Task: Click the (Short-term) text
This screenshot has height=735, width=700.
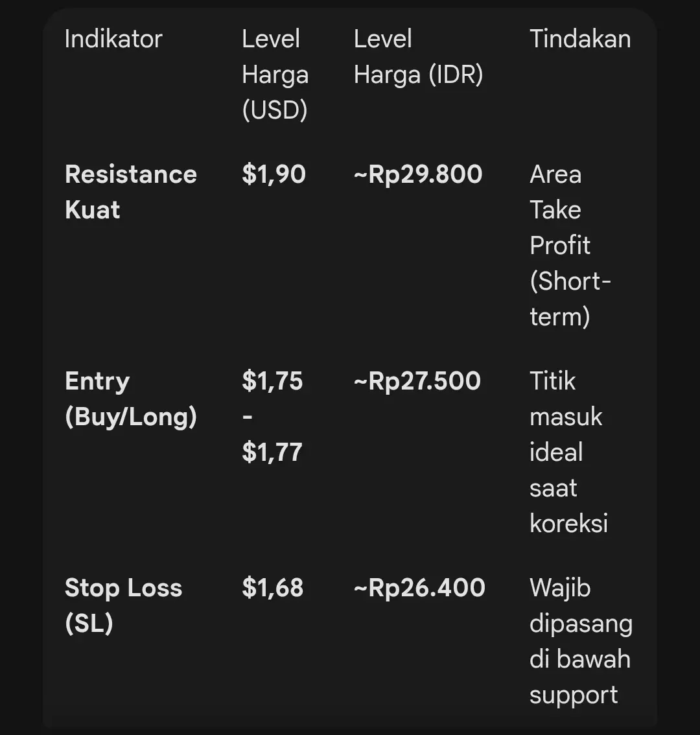Action: (x=570, y=299)
